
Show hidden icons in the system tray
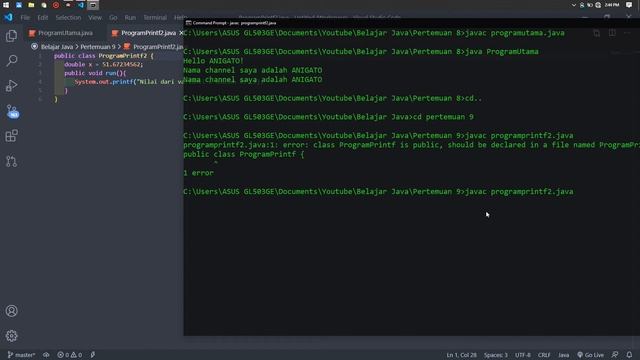[574, 5]
